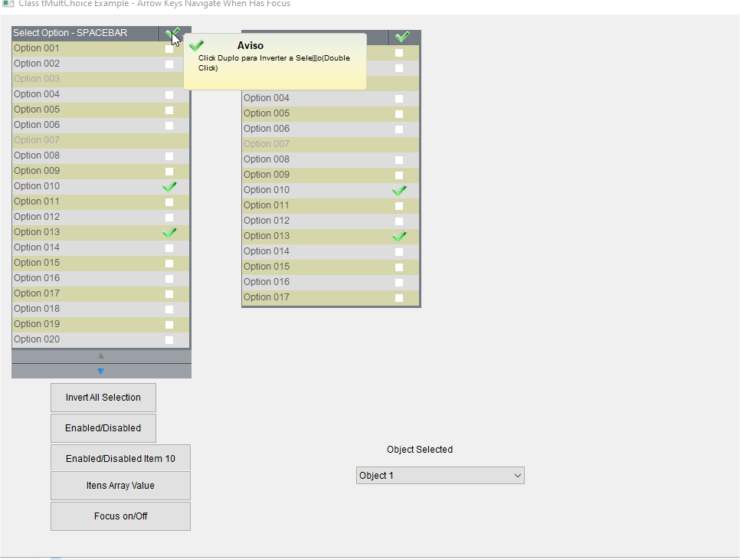
Task: Enable Option 020 checkbox in left list
Action: tap(169, 340)
